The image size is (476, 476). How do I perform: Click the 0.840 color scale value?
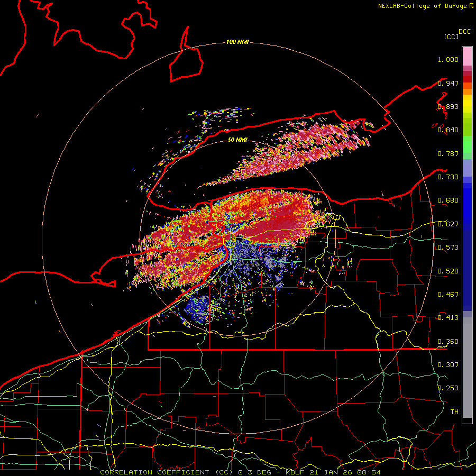[448, 130]
